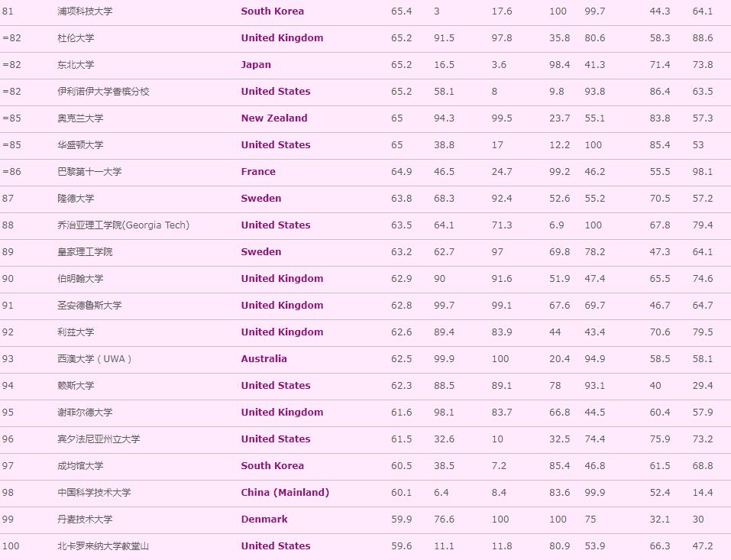731x560 pixels.
Task: Click the university name 中国科学技术大学
Action: pos(94,493)
